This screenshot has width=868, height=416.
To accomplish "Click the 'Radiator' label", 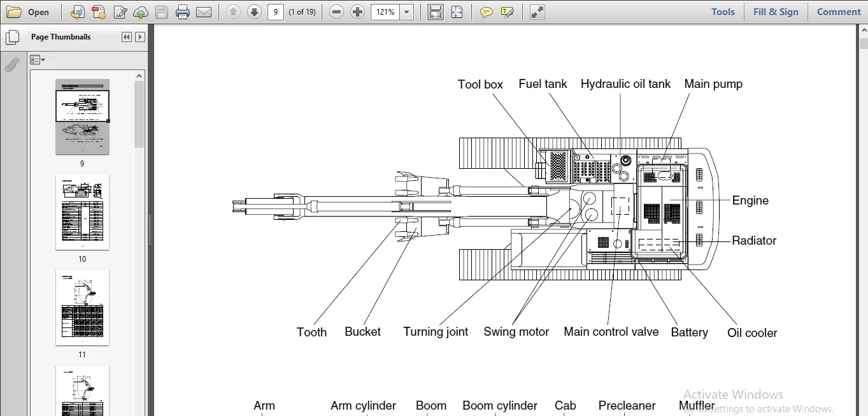I will (754, 240).
